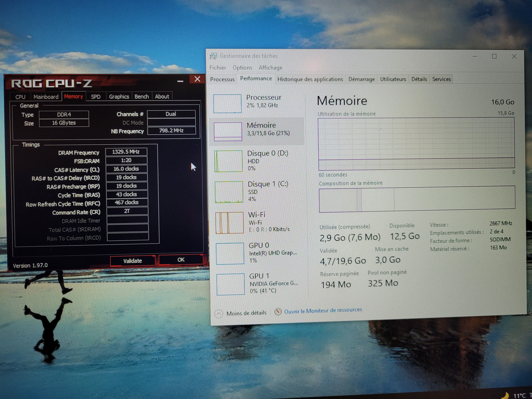Collapse view with Moins de détails arrow
Viewport: 532px width, 399px height.
pos(219,314)
